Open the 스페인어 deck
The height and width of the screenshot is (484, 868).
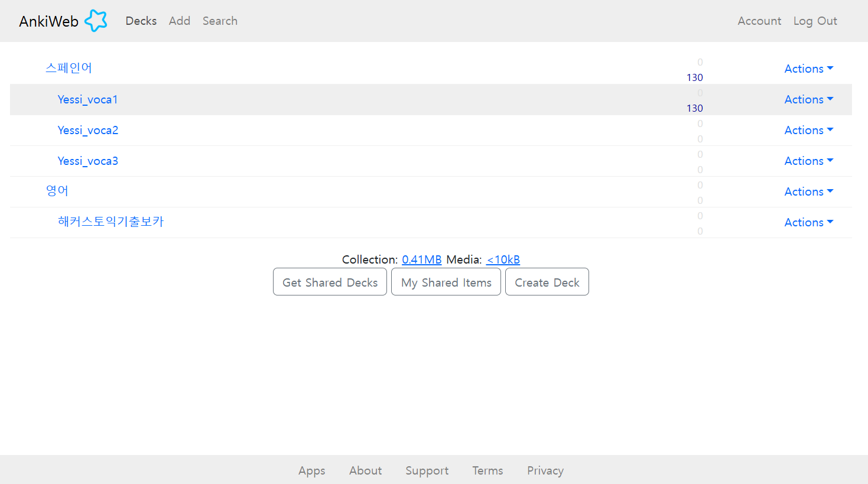coord(69,68)
